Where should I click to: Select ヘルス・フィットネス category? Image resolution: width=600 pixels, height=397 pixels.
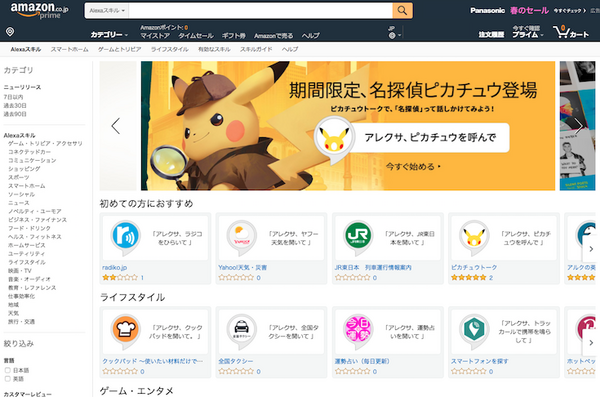point(35,237)
